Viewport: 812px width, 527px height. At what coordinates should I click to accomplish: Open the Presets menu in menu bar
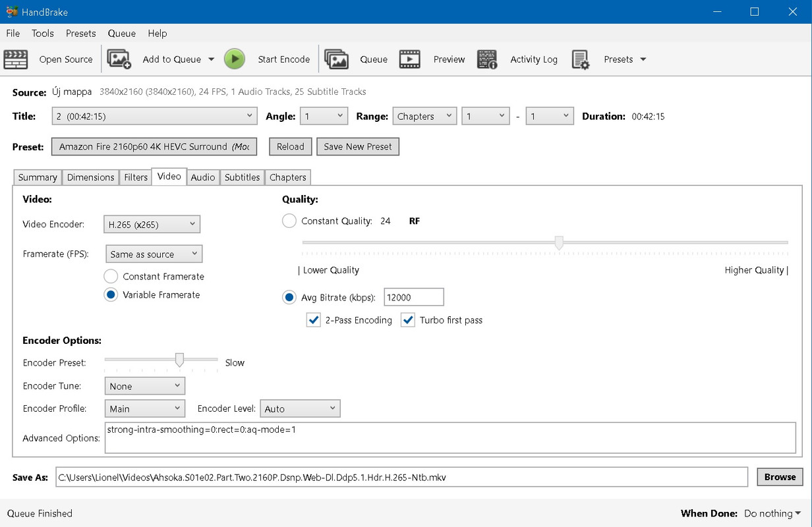[x=81, y=33]
